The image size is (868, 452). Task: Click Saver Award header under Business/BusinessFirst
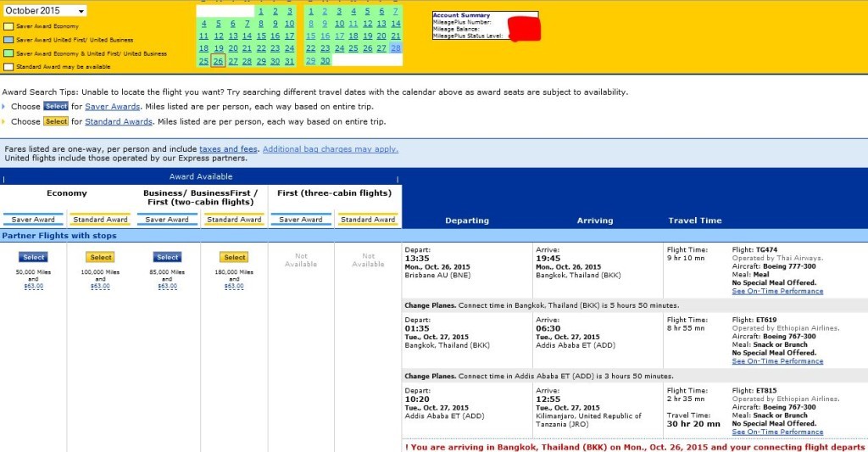point(167,220)
